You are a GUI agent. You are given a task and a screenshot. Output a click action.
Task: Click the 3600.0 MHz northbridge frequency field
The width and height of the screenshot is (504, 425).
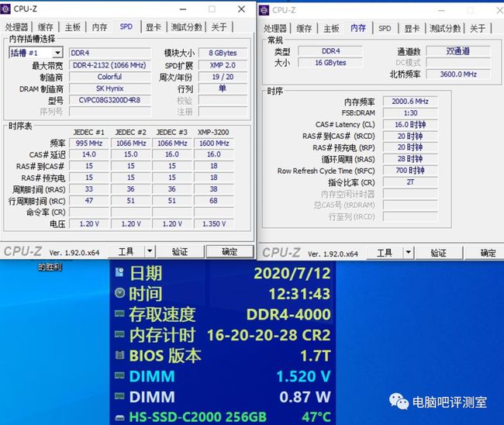click(458, 74)
